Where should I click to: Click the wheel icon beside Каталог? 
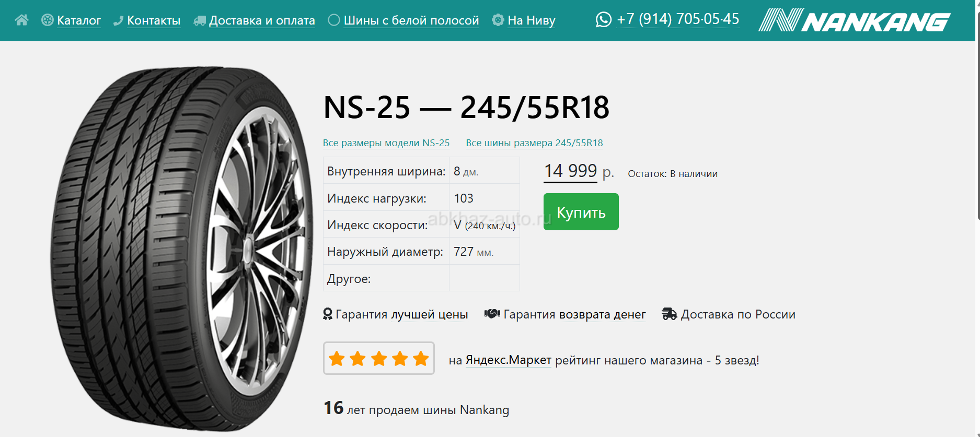tap(47, 20)
